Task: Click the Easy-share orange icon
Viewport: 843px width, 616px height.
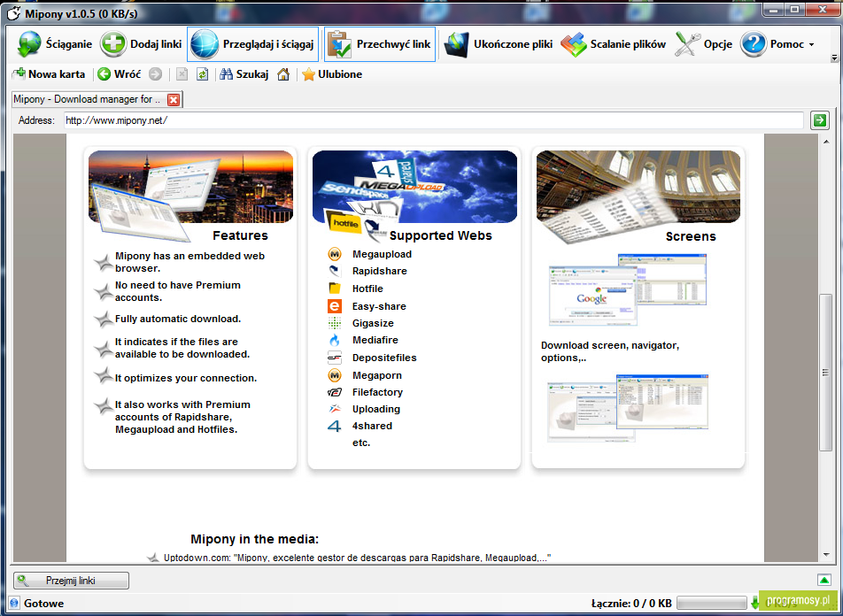Action: click(x=335, y=306)
